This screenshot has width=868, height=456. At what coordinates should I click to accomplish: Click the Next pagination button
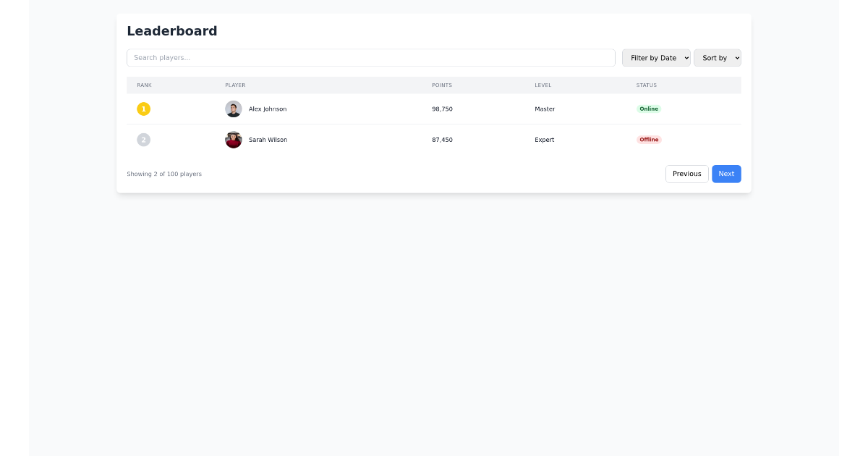[726, 174]
